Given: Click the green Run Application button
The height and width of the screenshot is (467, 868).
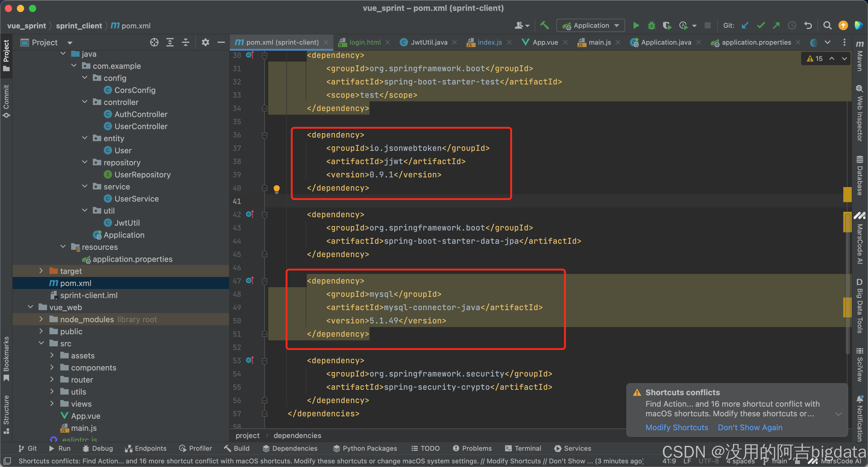Looking at the screenshot, I should click(636, 26).
